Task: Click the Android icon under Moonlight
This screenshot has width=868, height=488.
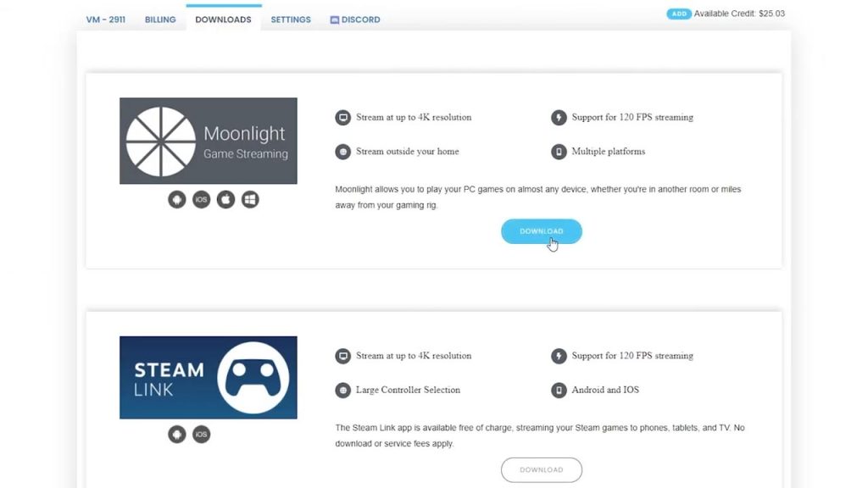Action: click(176, 200)
